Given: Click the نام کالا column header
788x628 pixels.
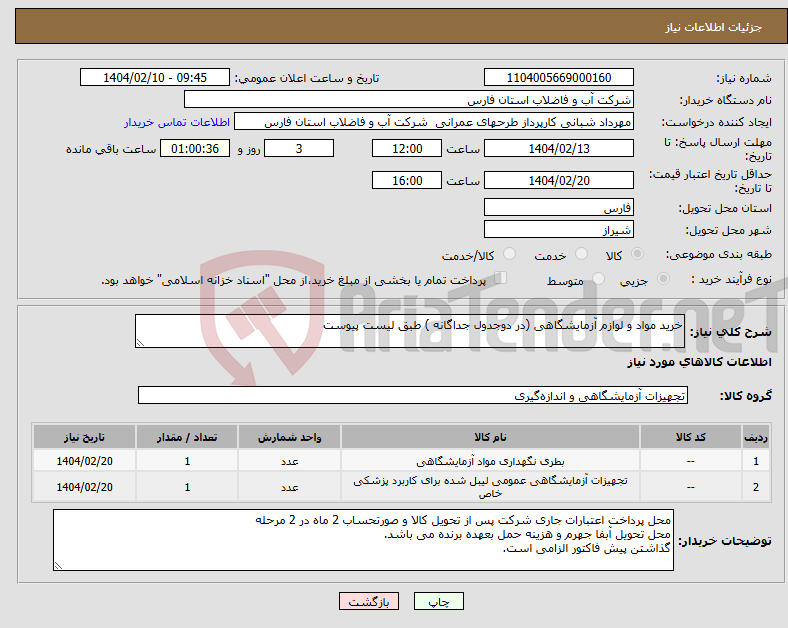Looking at the screenshot, I should (x=490, y=437).
